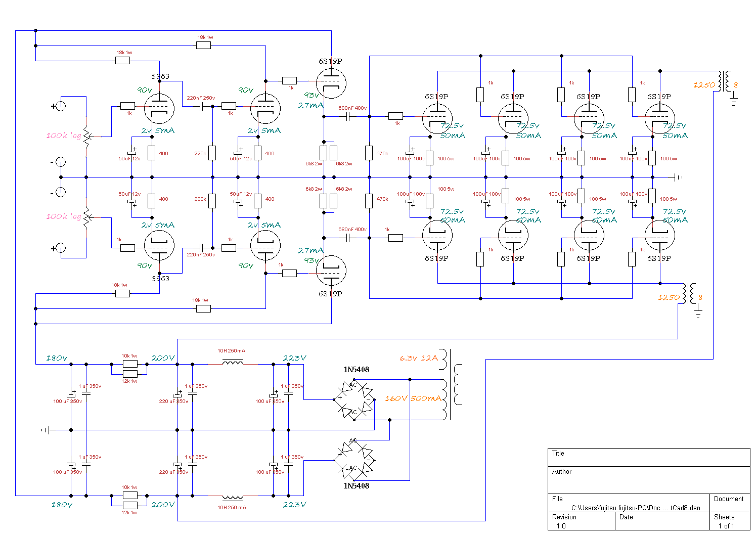
Task: Click the lower output transformer next to orange 1250
Action: [x=690, y=294]
